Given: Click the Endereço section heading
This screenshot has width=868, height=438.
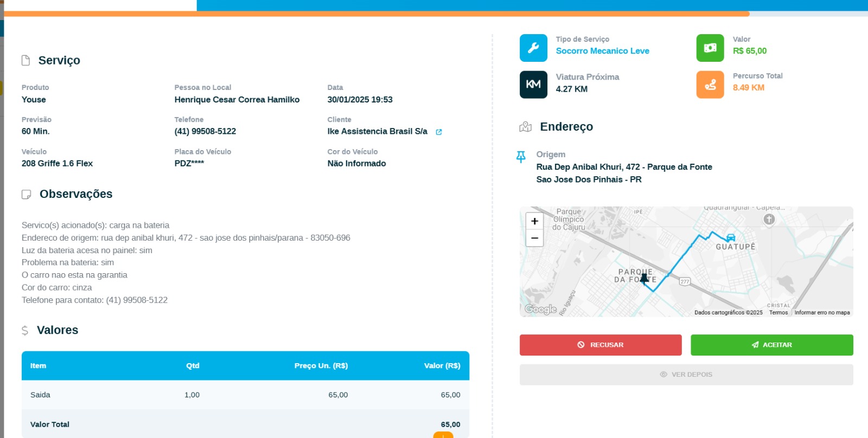Looking at the screenshot, I should click(566, 127).
